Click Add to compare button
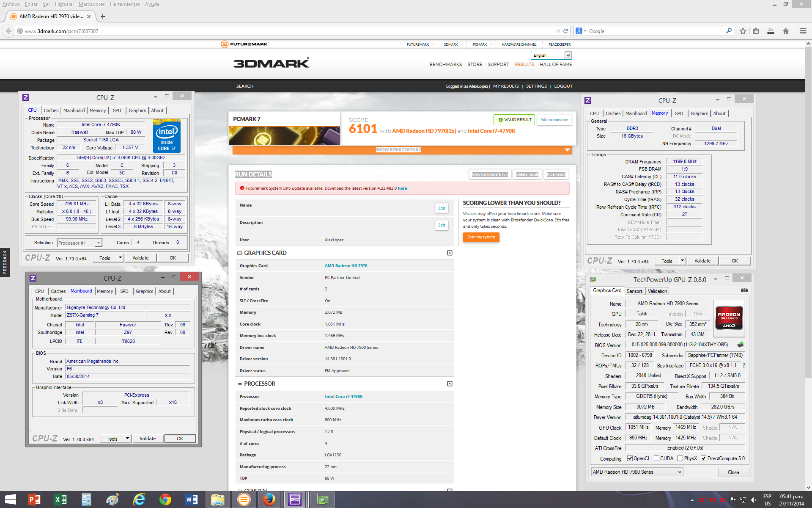 [x=554, y=120]
